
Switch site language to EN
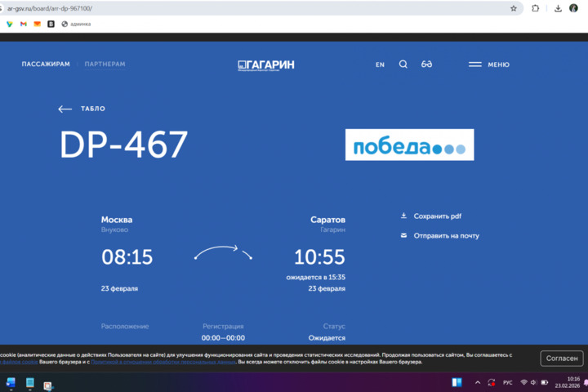380,65
